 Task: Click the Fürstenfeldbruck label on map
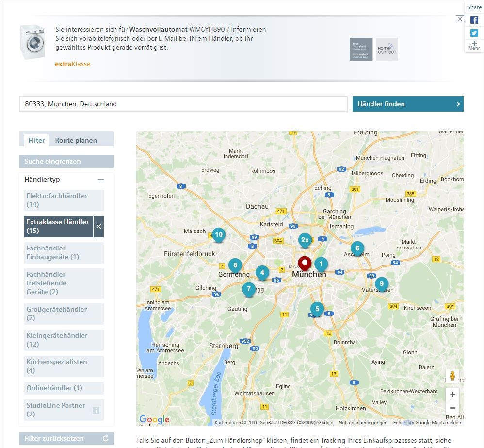click(x=190, y=254)
